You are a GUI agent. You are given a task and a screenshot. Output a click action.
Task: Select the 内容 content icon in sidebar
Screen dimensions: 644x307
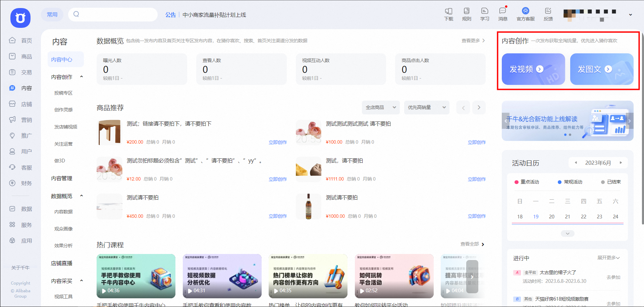tap(12, 88)
